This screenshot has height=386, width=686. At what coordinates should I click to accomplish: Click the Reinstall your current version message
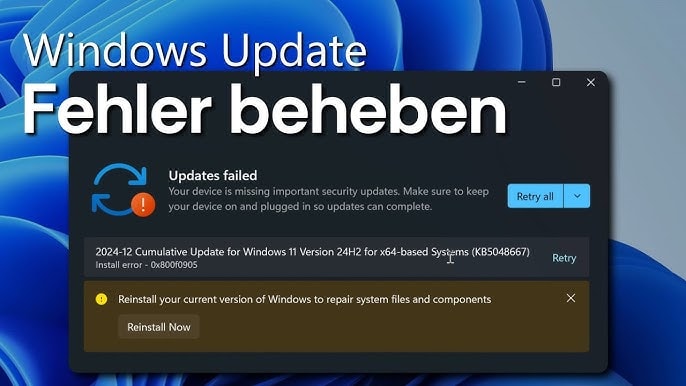(x=304, y=299)
